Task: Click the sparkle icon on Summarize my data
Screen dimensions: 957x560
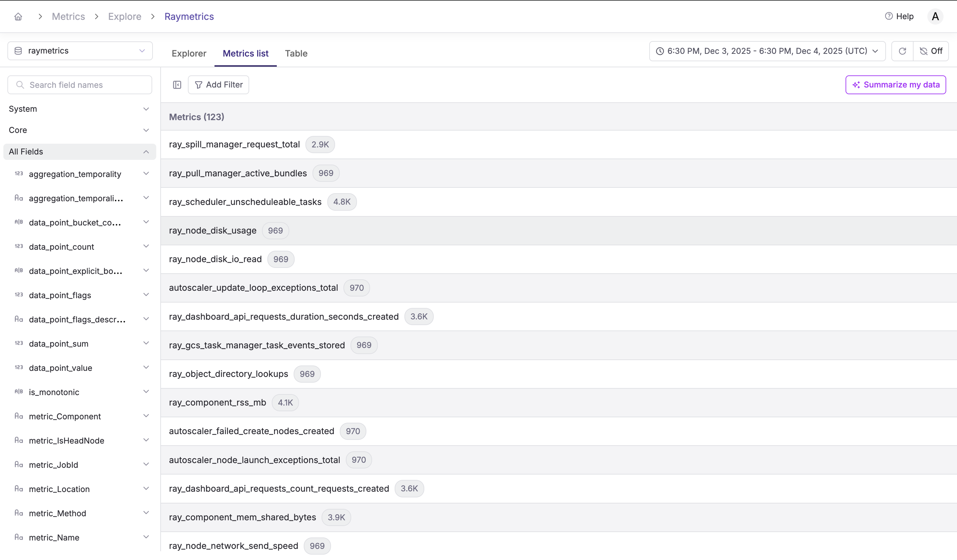Action: 857,85
